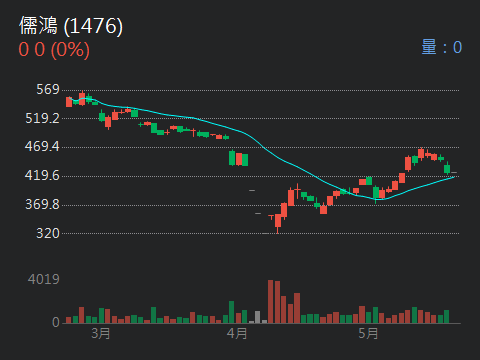
Task: Click the 519.2 price axis label
Action: pyautogui.click(x=42, y=118)
